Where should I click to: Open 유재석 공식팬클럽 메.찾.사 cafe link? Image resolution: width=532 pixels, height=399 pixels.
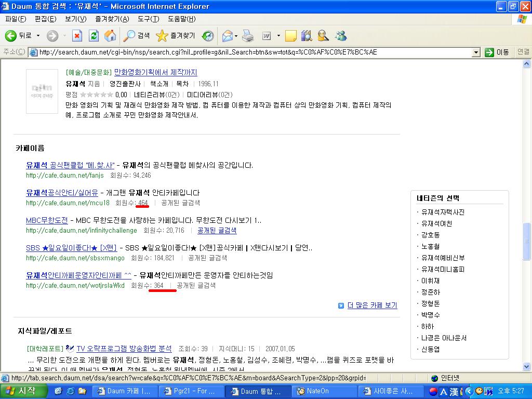point(70,165)
